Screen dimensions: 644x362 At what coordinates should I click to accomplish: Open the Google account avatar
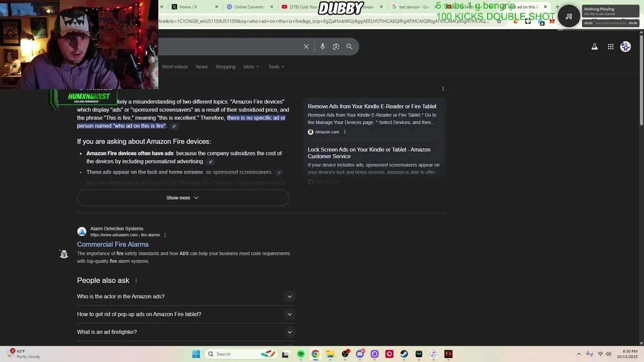coord(625,47)
